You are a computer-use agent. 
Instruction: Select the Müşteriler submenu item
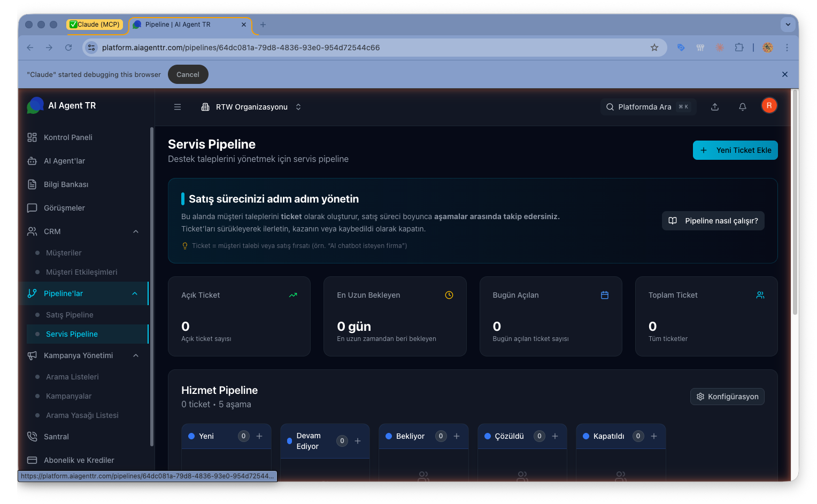[64, 253]
